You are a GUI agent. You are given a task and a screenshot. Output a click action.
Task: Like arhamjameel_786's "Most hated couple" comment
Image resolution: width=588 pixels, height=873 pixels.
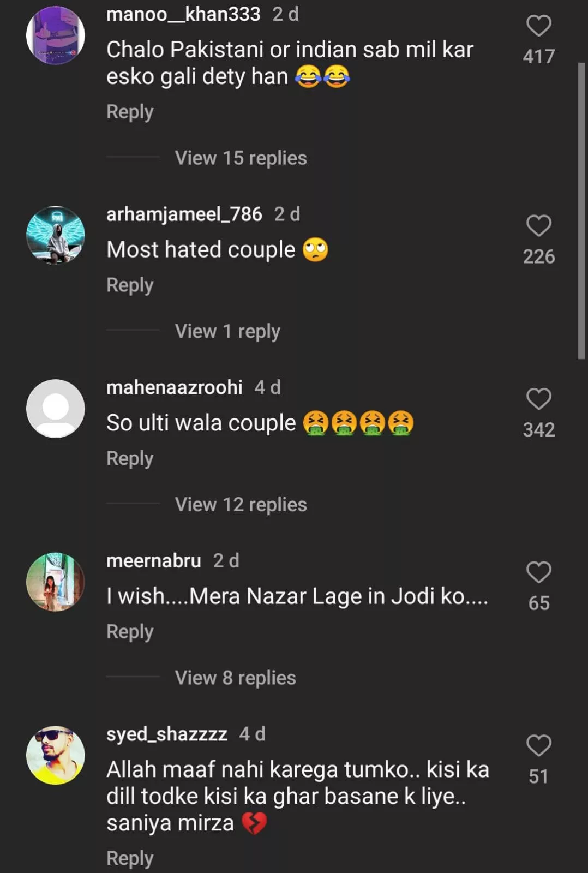[x=538, y=226]
